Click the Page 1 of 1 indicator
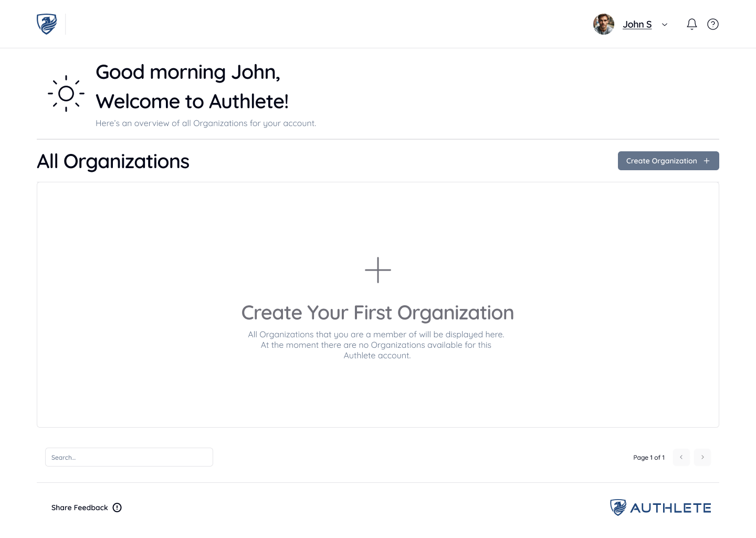 [649, 458]
